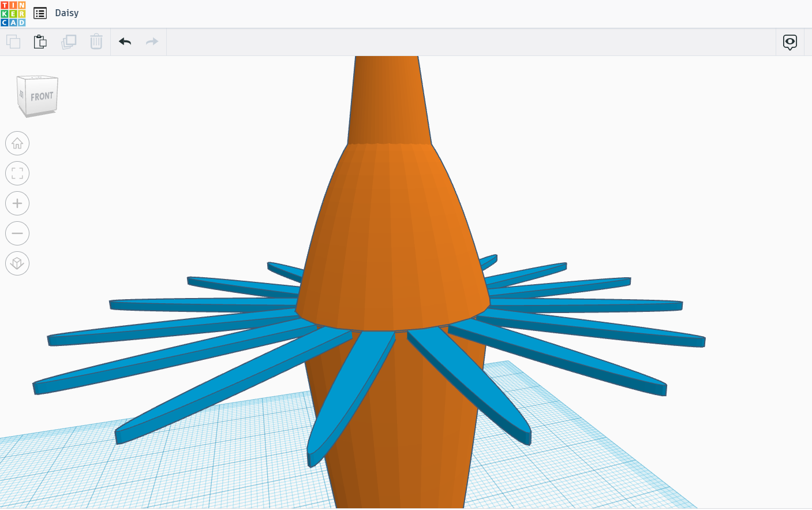This screenshot has height=510, width=812.
Task: Zoom in with the plus button
Action: pyautogui.click(x=17, y=203)
